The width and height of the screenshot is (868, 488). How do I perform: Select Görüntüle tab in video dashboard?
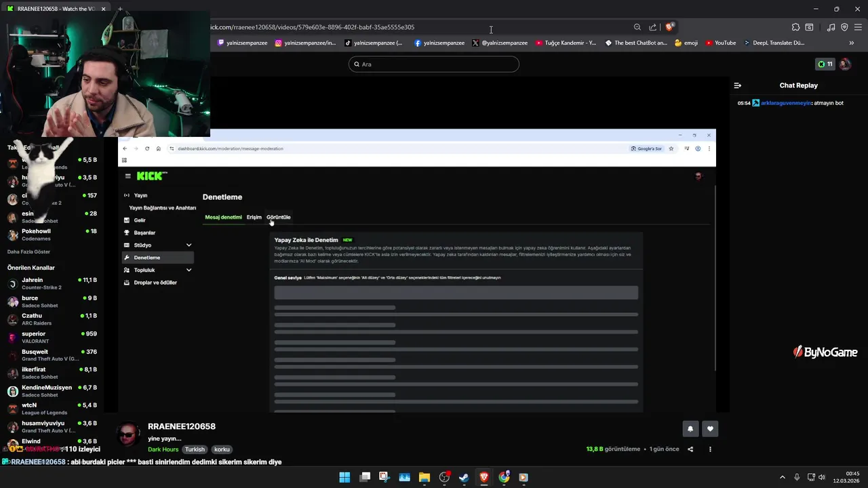[279, 217]
